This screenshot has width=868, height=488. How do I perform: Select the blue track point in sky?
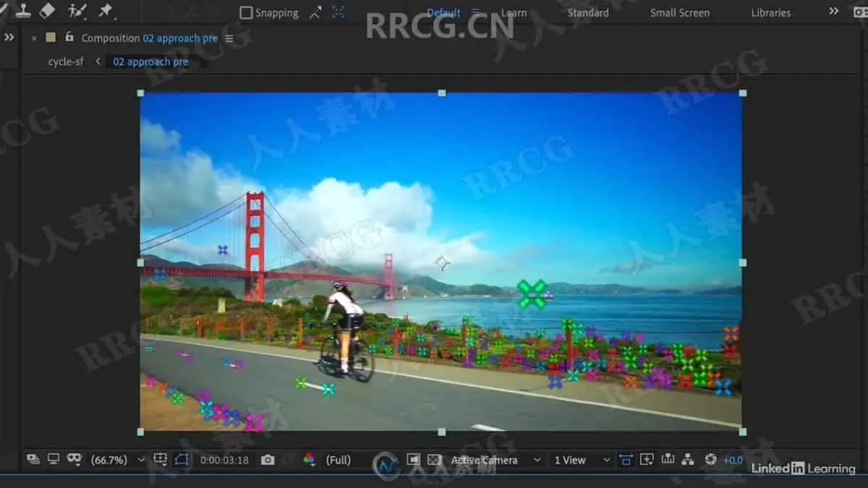(x=223, y=249)
